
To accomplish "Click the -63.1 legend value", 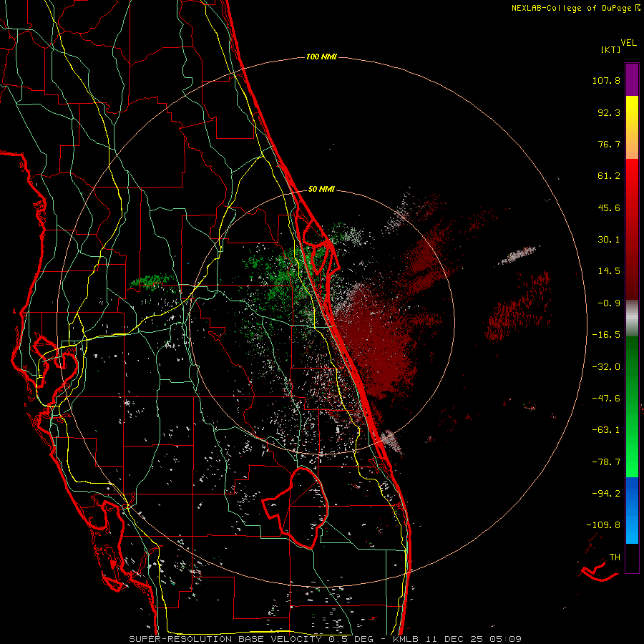I will [606, 430].
